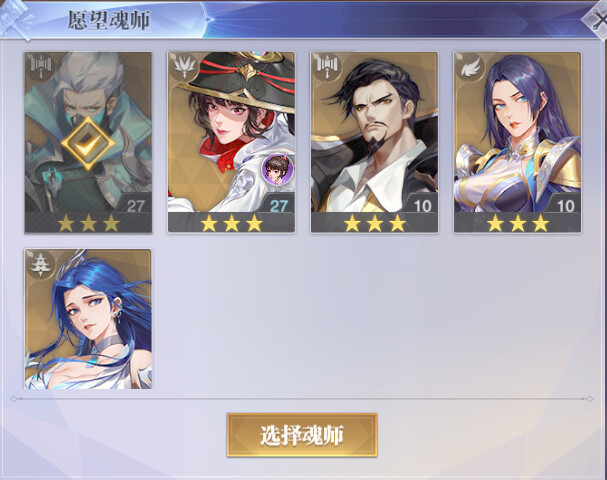
Task: Click the tower class icon on gray-haired masked card
Action: coord(41,66)
